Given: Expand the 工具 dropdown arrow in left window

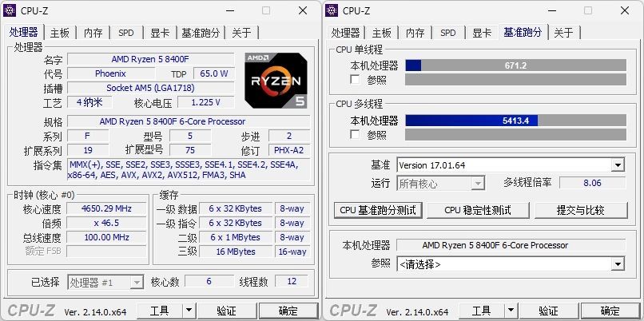Looking at the screenshot, I should click(189, 311).
